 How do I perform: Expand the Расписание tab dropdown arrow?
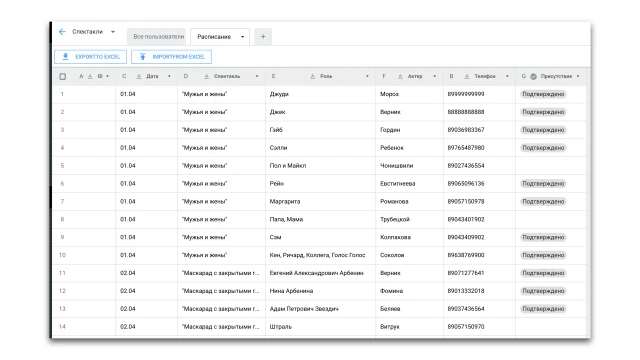point(242,37)
